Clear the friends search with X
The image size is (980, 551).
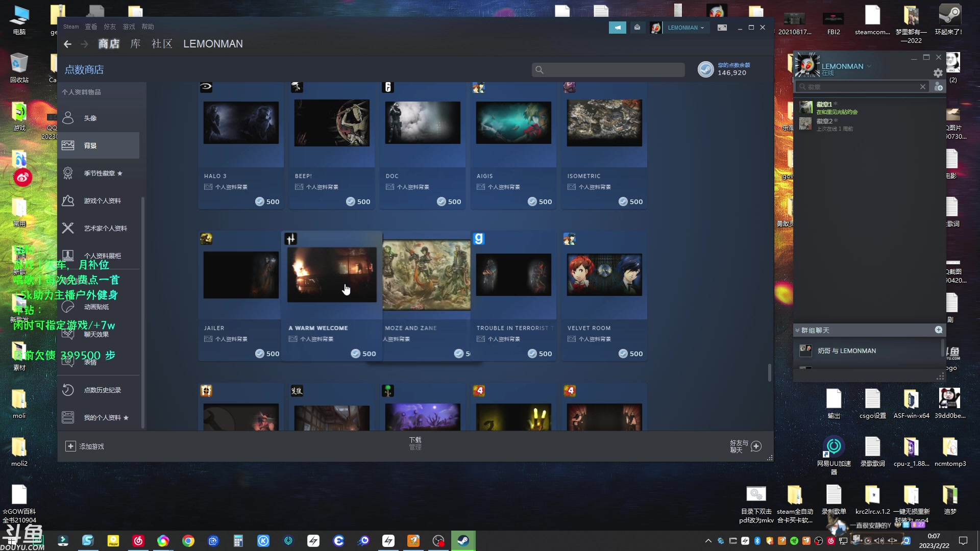(923, 87)
